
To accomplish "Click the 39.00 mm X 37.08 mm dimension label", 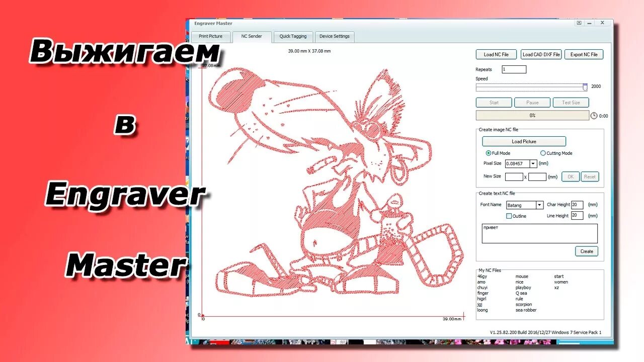I will click(309, 51).
